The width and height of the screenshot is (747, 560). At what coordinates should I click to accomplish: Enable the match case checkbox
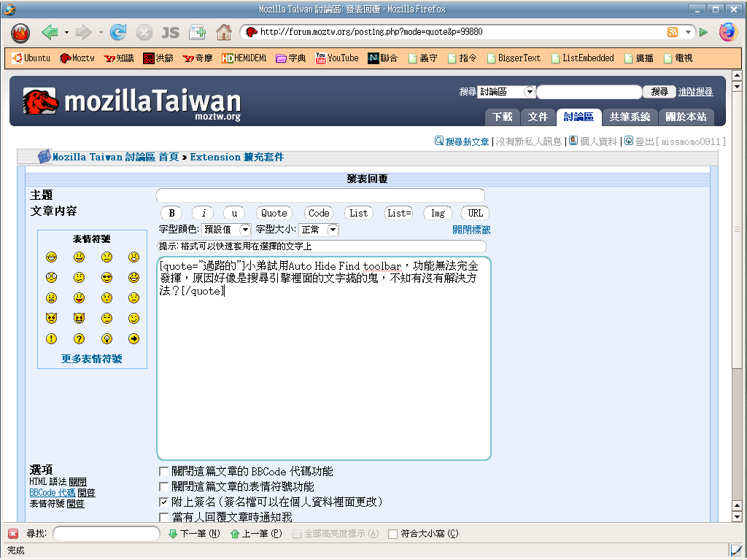393,534
